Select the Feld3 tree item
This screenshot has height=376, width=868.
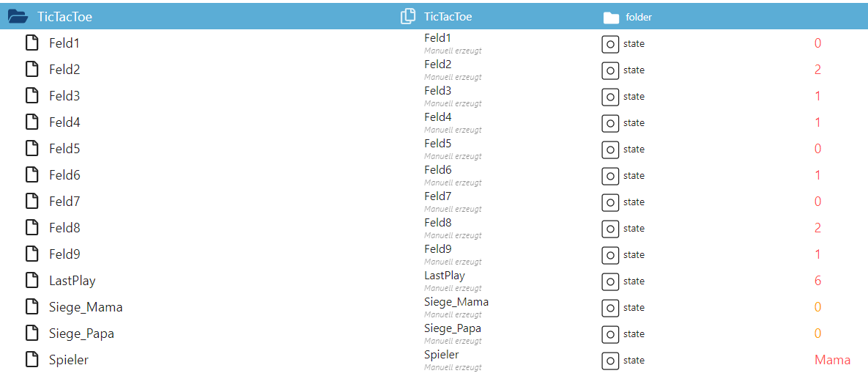[x=64, y=96]
